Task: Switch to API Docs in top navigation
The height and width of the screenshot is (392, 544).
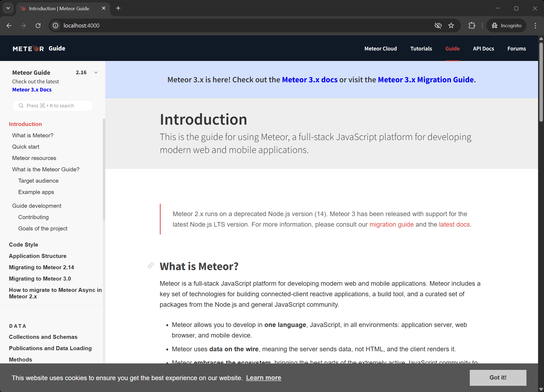Action: click(x=484, y=49)
